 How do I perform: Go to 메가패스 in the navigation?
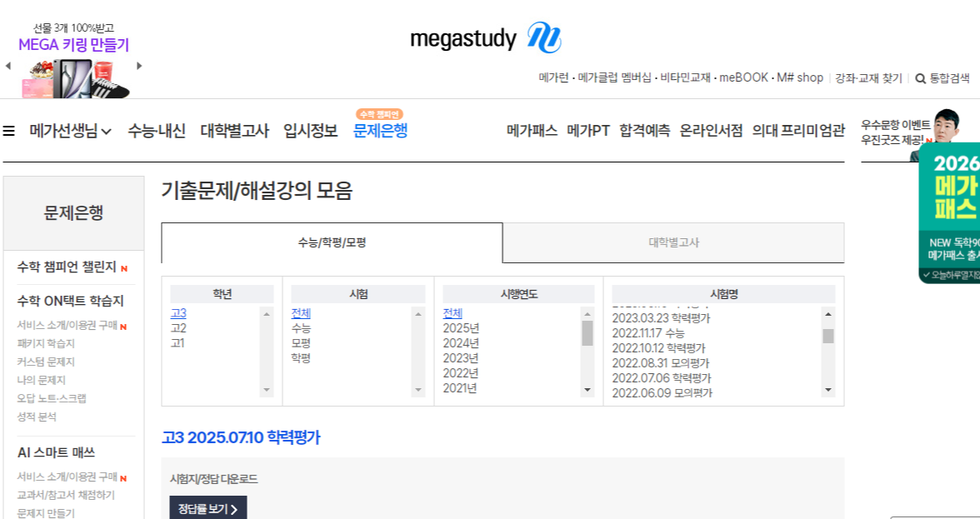point(532,131)
